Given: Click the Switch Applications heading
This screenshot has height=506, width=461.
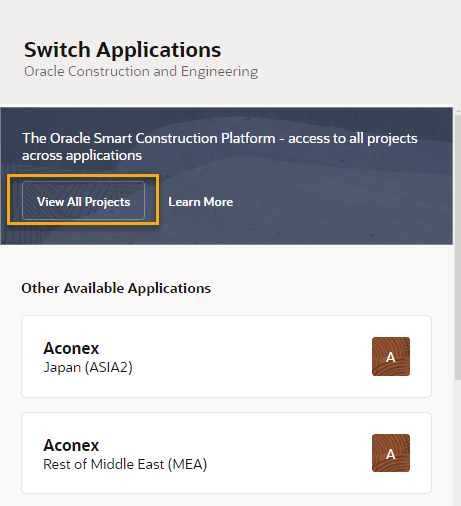Looking at the screenshot, I should coord(122,50).
